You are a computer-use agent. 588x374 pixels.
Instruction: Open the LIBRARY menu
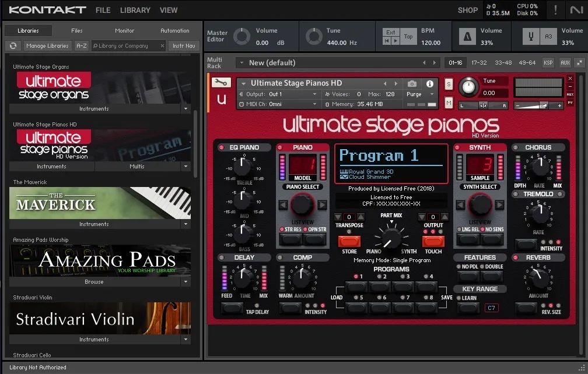click(135, 10)
